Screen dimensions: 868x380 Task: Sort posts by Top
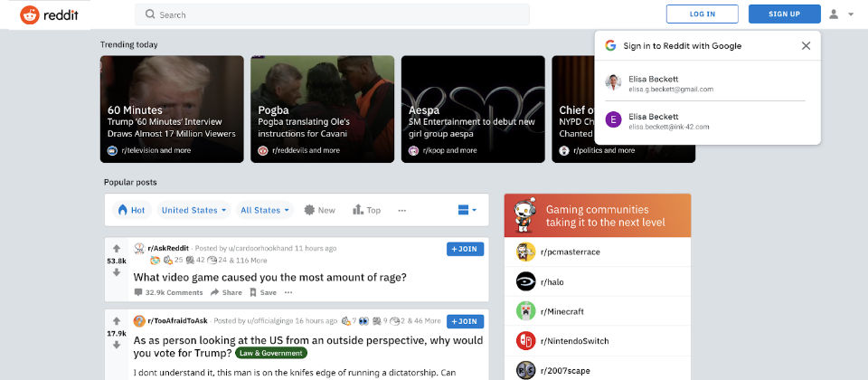367,210
